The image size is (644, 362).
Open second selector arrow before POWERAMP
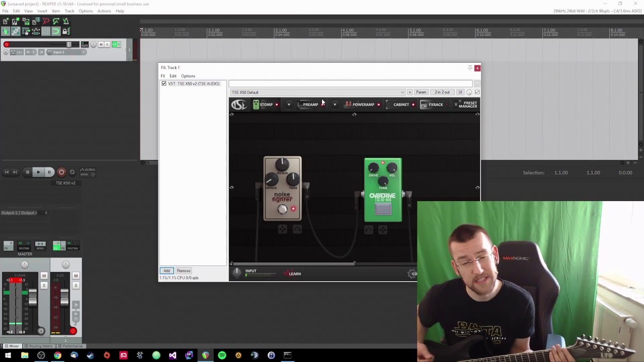(x=335, y=105)
